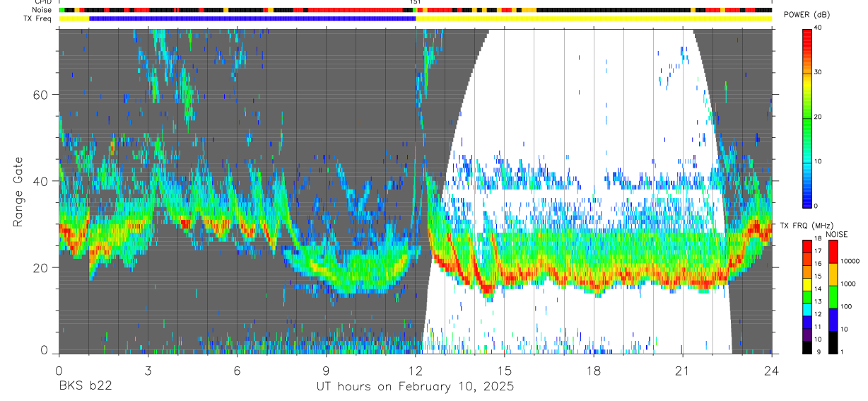The height and width of the screenshot is (401, 868).
Task: Click the black segment of NOISE scale
Action: 833,342
